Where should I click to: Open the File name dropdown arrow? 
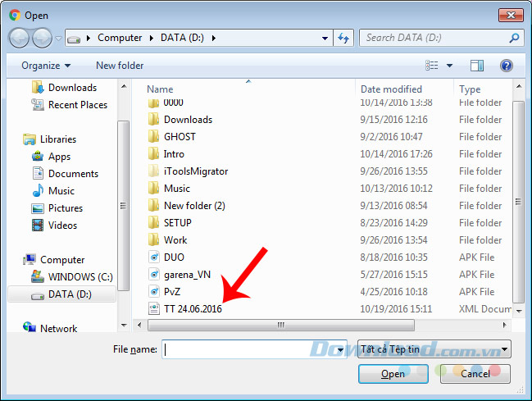340,349
